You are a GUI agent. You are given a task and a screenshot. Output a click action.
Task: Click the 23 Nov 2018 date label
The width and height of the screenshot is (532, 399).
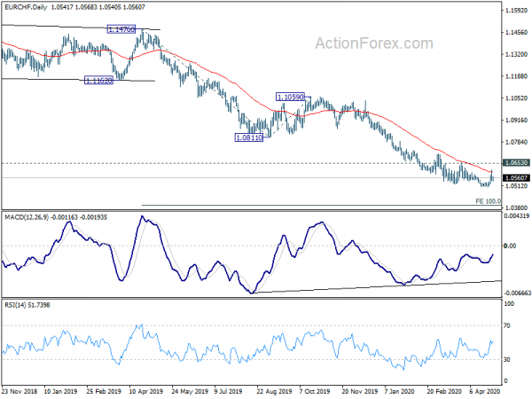click(x=20, y=391)
